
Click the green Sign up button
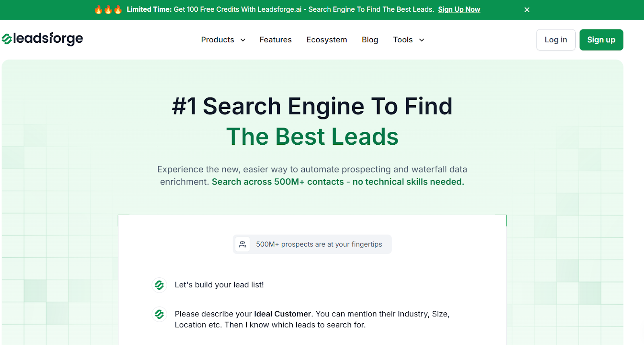pyautogui.click(x=601, y=39)
